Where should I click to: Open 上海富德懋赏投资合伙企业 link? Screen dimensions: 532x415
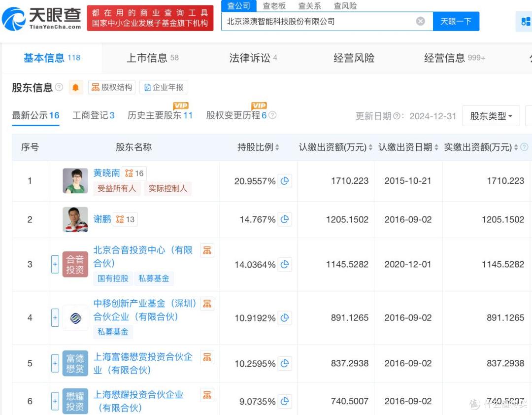pyautogui.click(x=143, y=363)
